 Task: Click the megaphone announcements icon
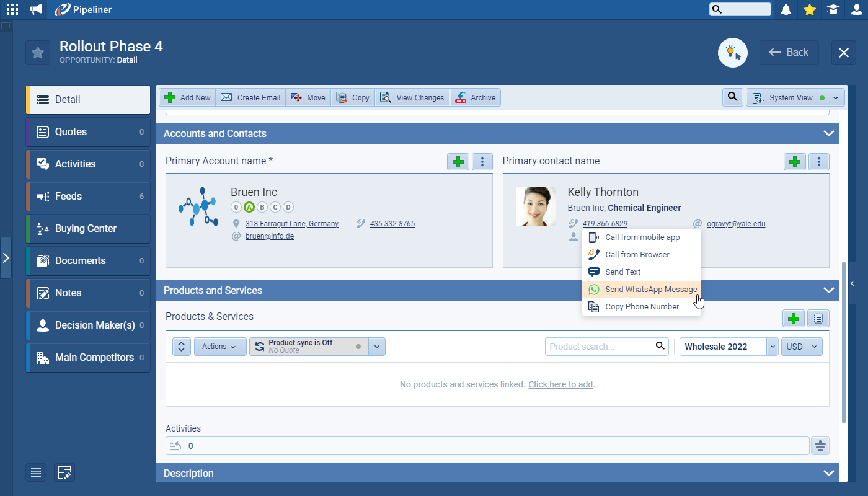coord(36,9)
